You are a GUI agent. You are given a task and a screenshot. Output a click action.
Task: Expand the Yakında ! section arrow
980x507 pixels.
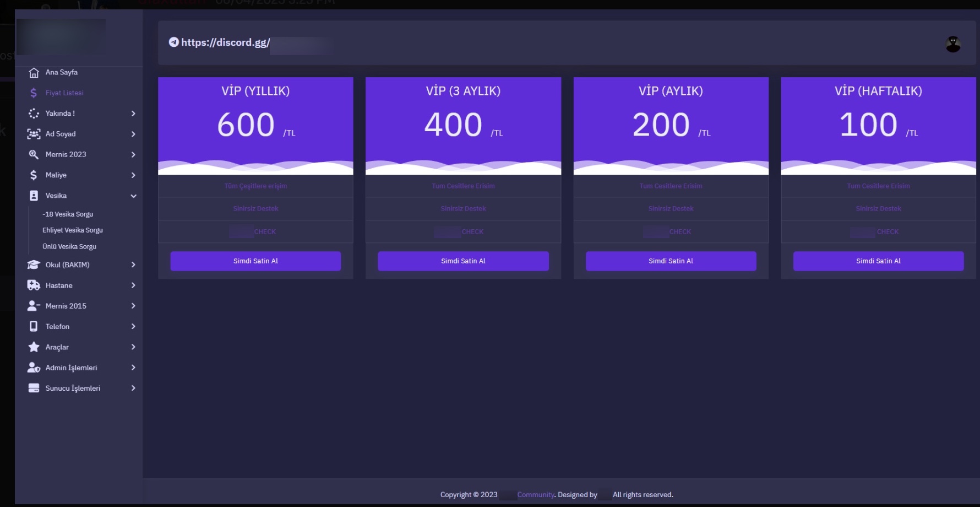133,114
